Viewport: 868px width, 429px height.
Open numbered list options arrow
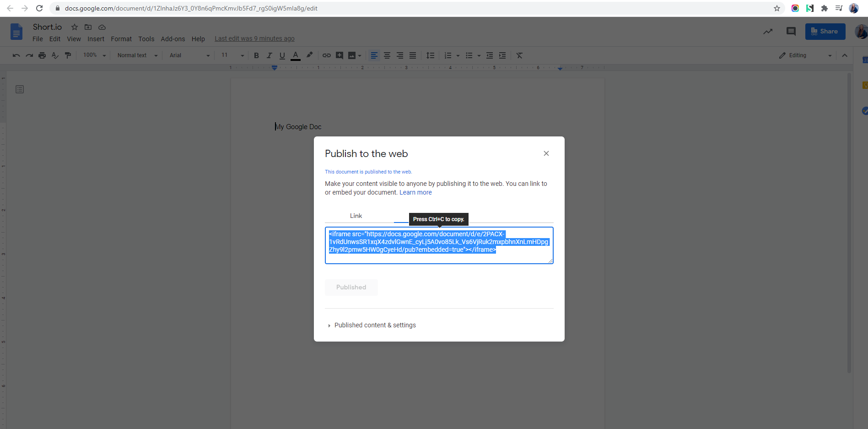(x=458, y=56)
